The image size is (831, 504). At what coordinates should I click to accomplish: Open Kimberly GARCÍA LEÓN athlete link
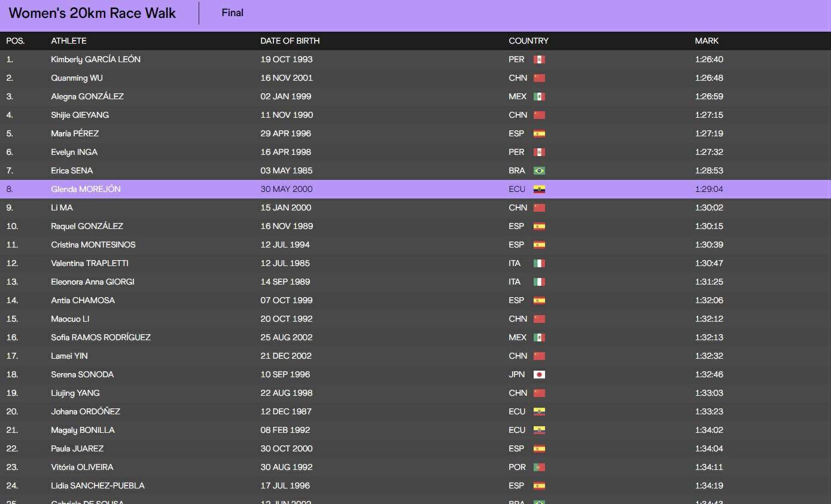click(96, 59)
